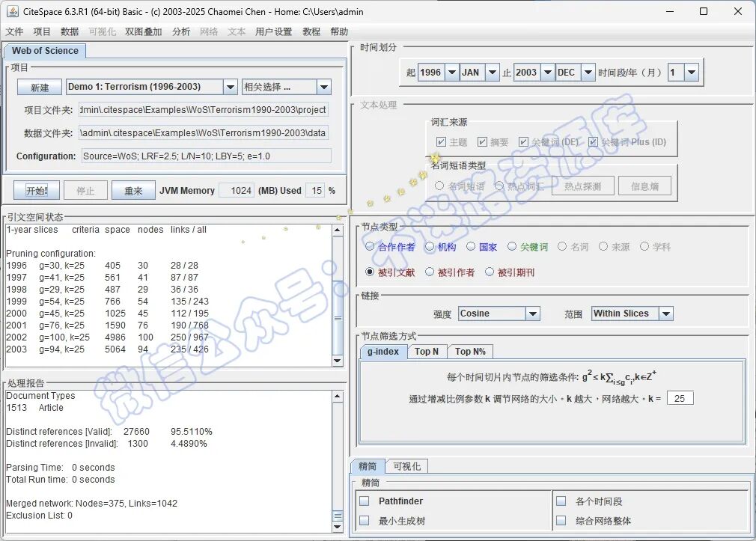The image size is (756, 541).
Task: Select 来源 node type
Action: 603,246
